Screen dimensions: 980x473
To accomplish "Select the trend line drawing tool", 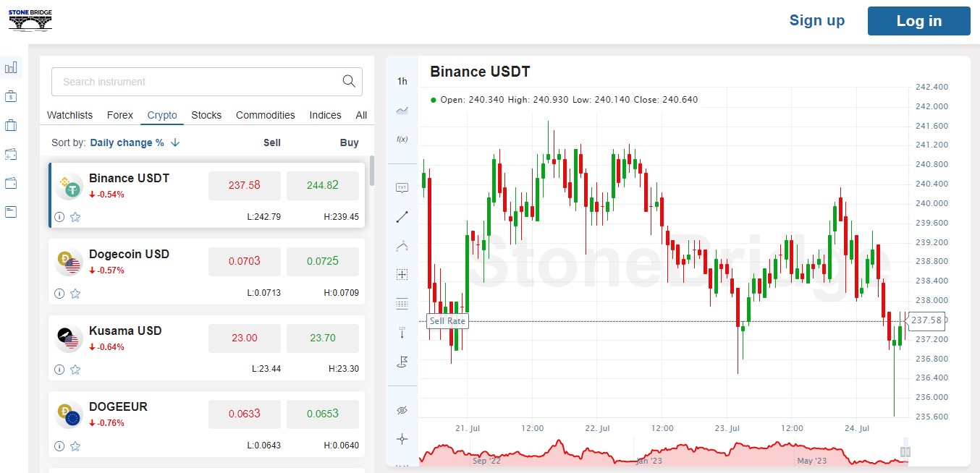I will click(x=402, y=216).
